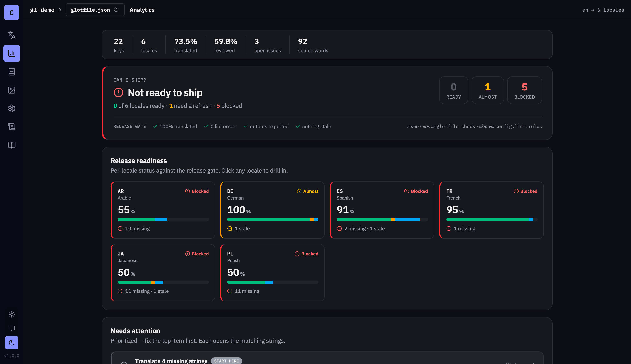631x364 pixels.
Task: Click the 0 READY counter box
Action: point(453,90)
